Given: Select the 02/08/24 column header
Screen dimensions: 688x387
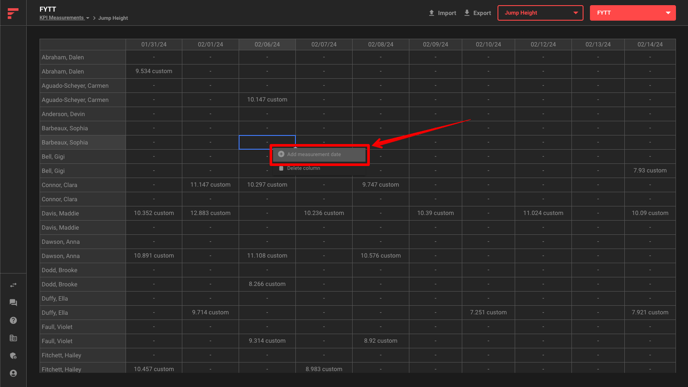Looking at the screenshot, I should pos(380,44).
